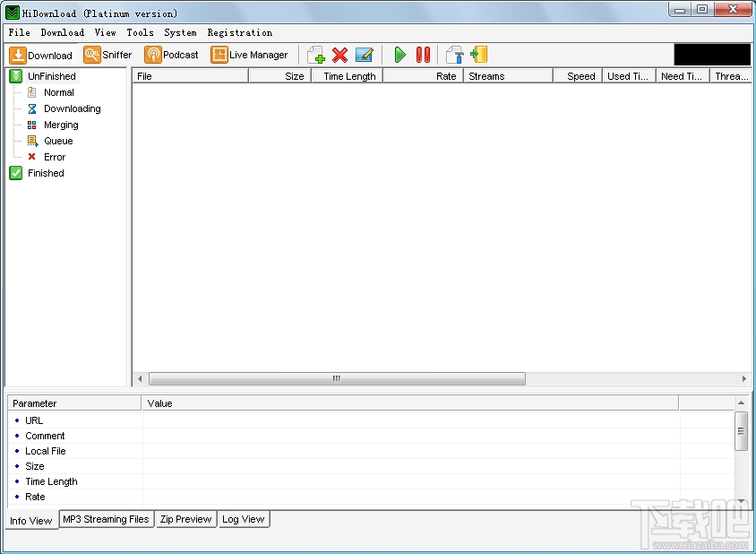Sort by Rate column header

424,76
